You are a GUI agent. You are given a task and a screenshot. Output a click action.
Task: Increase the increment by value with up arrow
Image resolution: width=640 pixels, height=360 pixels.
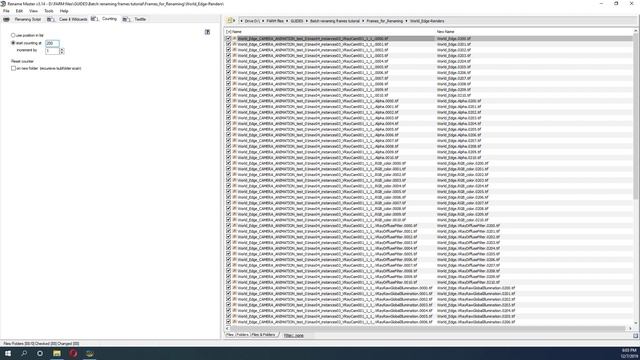[x=62, y=49]
